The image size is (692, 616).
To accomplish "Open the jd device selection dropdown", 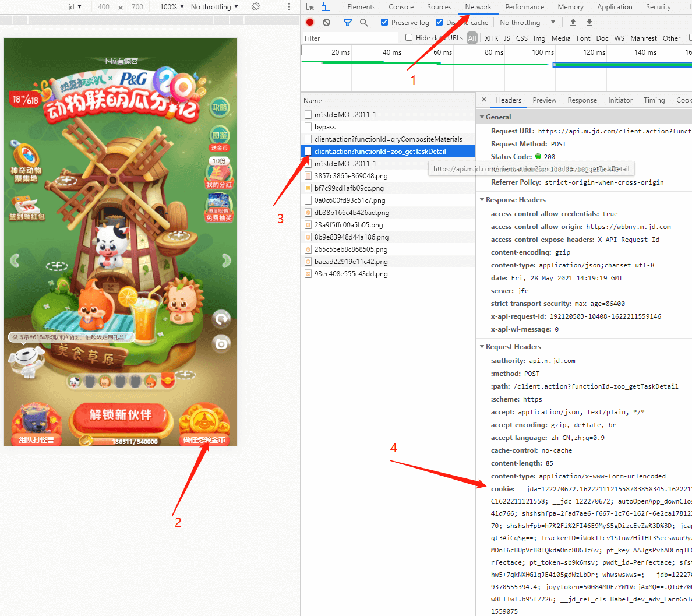I will 75,7.
